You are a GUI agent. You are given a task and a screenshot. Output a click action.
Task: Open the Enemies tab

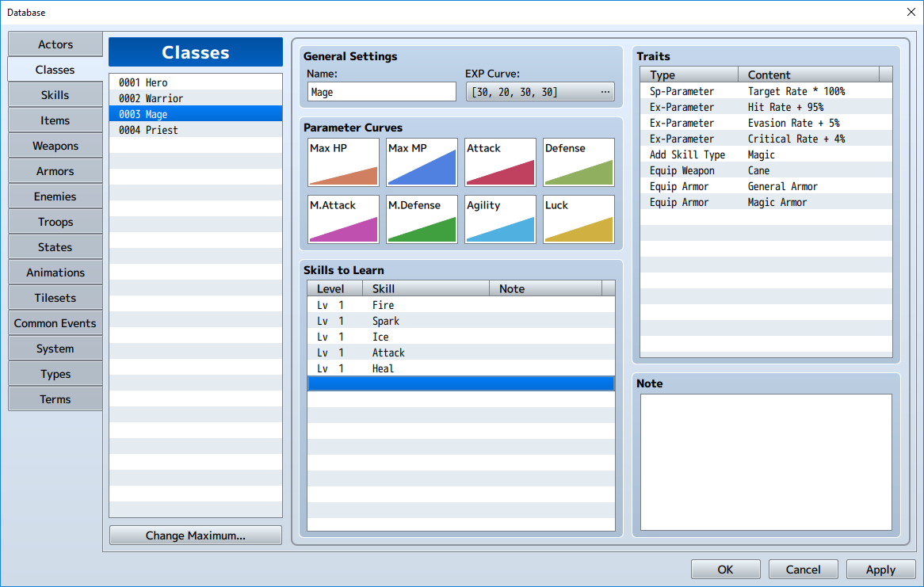(x=55, y=196)
